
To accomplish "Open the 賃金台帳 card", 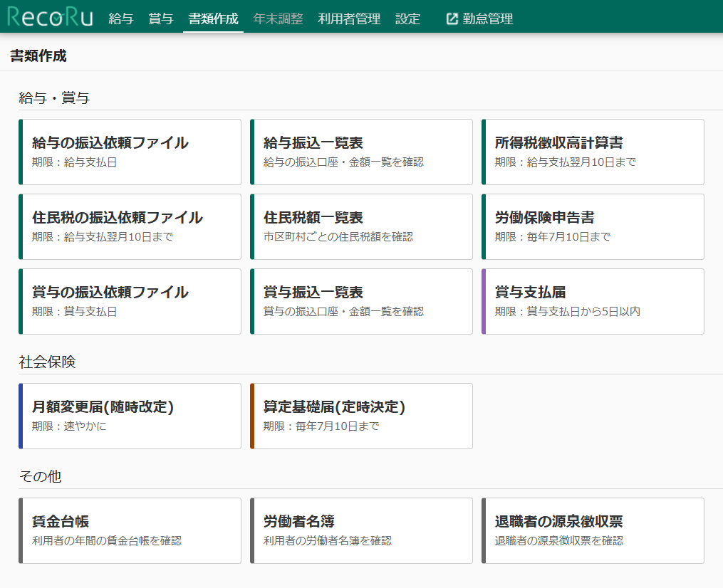I will tap(130, 530).
